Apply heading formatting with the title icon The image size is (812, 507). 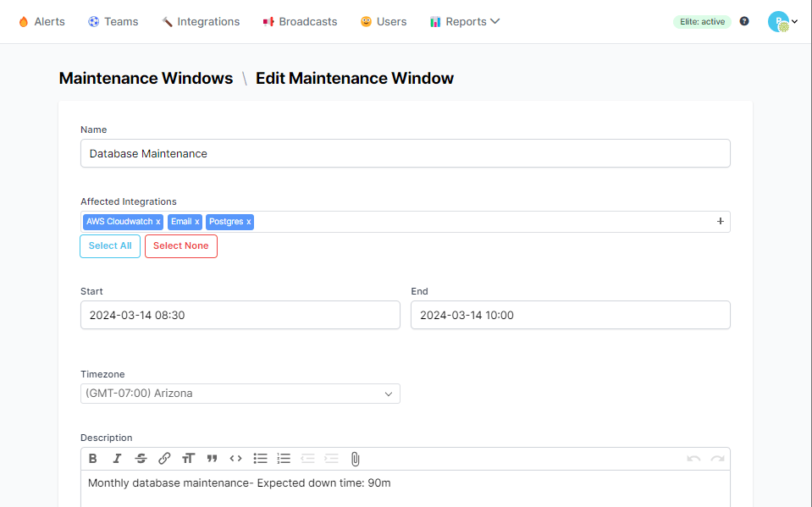(x=188, y=458)
